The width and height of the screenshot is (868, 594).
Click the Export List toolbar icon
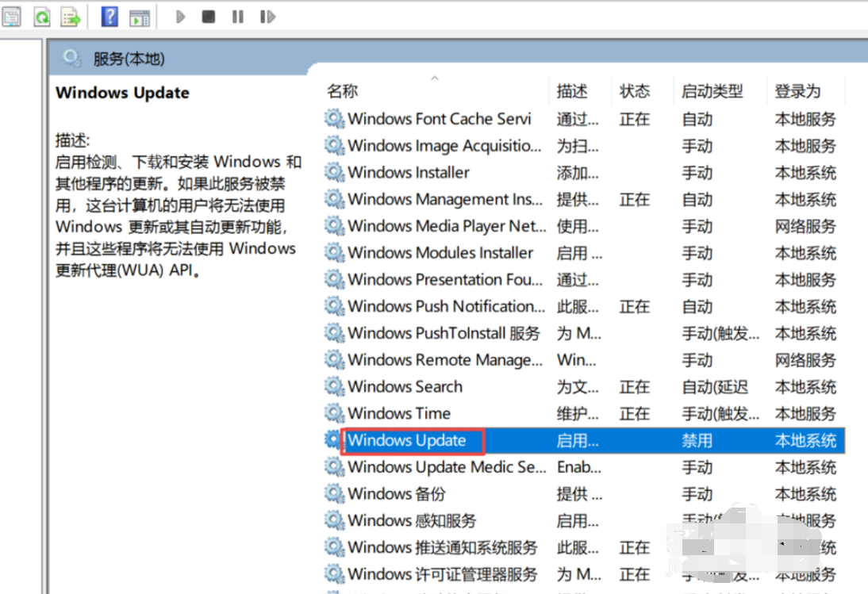71,16
